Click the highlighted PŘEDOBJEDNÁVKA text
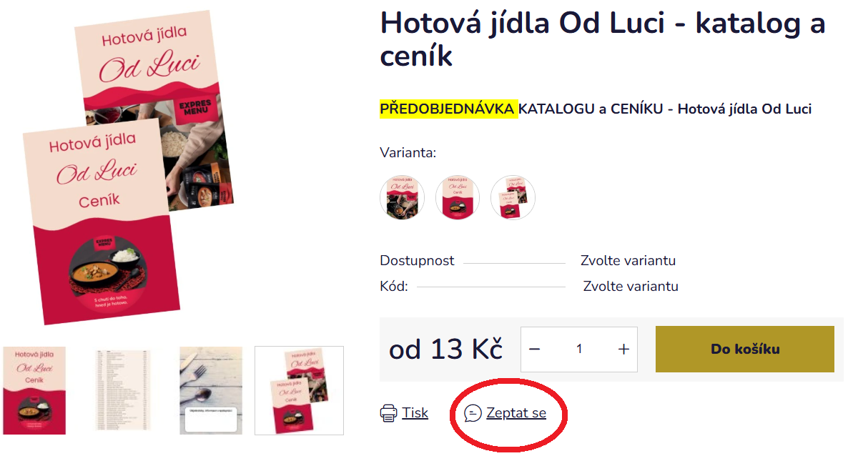 point(448,109)
